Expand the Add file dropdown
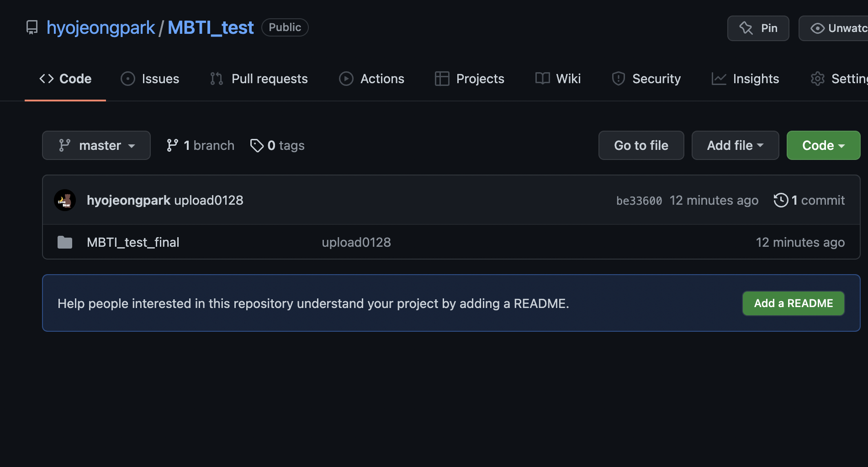 point(736,145)
